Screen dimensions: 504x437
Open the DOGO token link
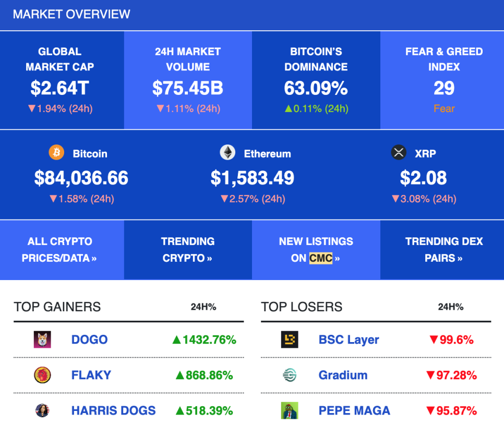click(x=89, y=339)
